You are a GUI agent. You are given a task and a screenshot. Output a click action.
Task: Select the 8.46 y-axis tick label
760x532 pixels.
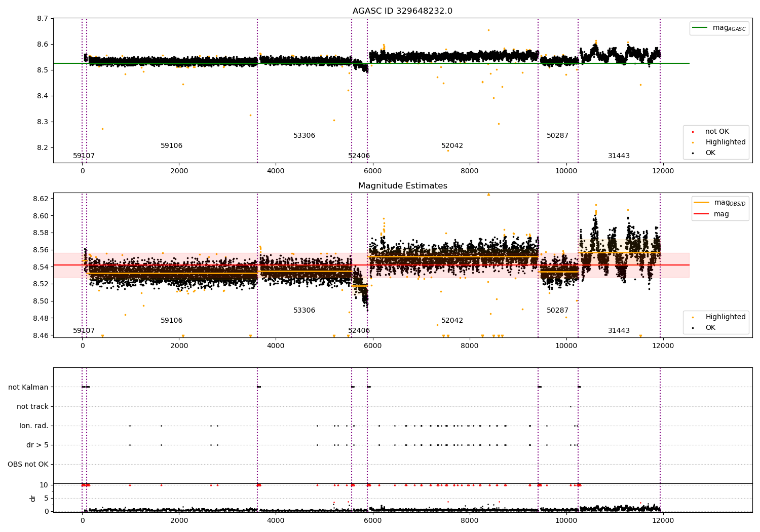[x=41, y=335]
